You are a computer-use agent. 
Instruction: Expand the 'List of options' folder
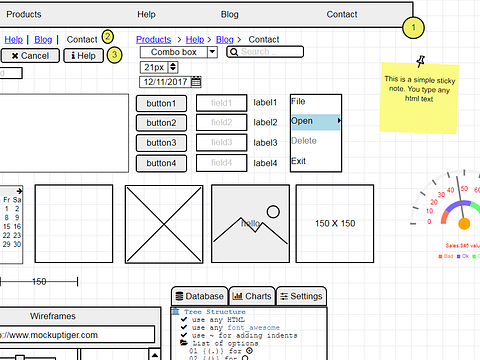click(184, 343)
